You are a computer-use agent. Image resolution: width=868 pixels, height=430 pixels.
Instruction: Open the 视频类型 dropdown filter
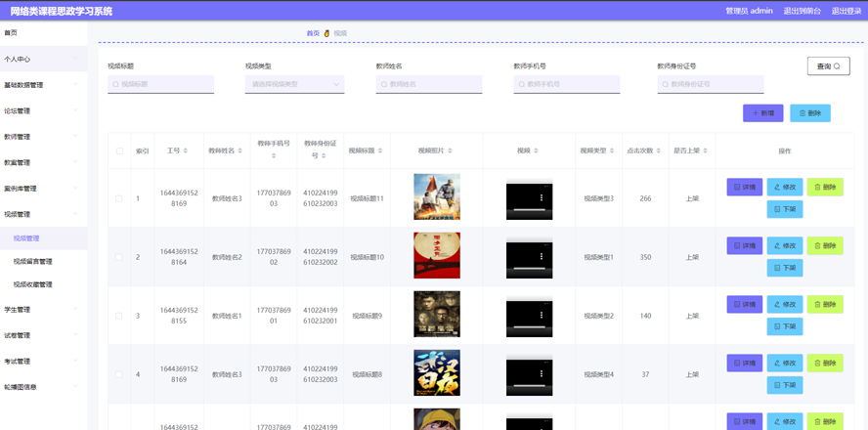pos(294,84)
